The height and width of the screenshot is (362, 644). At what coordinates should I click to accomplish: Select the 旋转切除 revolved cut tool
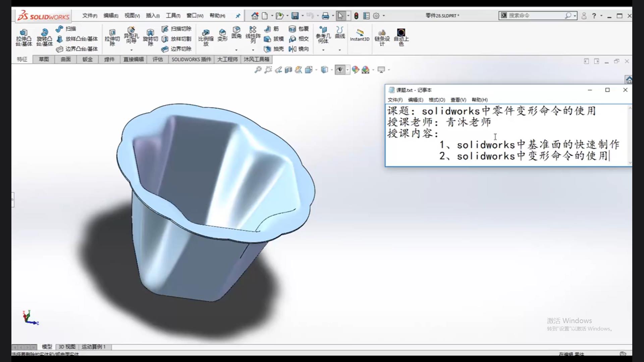[150, 37]
